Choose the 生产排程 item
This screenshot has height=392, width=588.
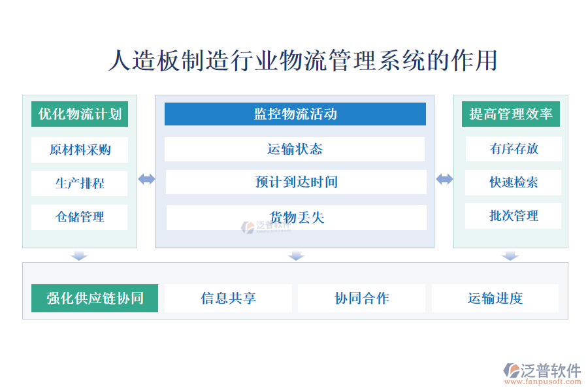click(80, 184)
